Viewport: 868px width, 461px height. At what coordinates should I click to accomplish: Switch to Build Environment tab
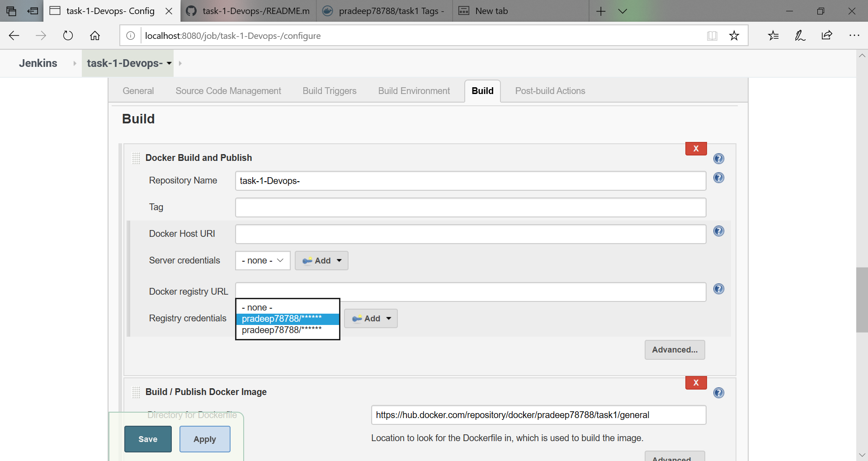414,91
